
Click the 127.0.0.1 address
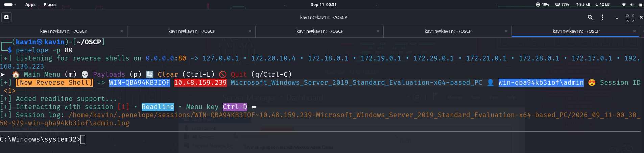click(x=220, y=58)
